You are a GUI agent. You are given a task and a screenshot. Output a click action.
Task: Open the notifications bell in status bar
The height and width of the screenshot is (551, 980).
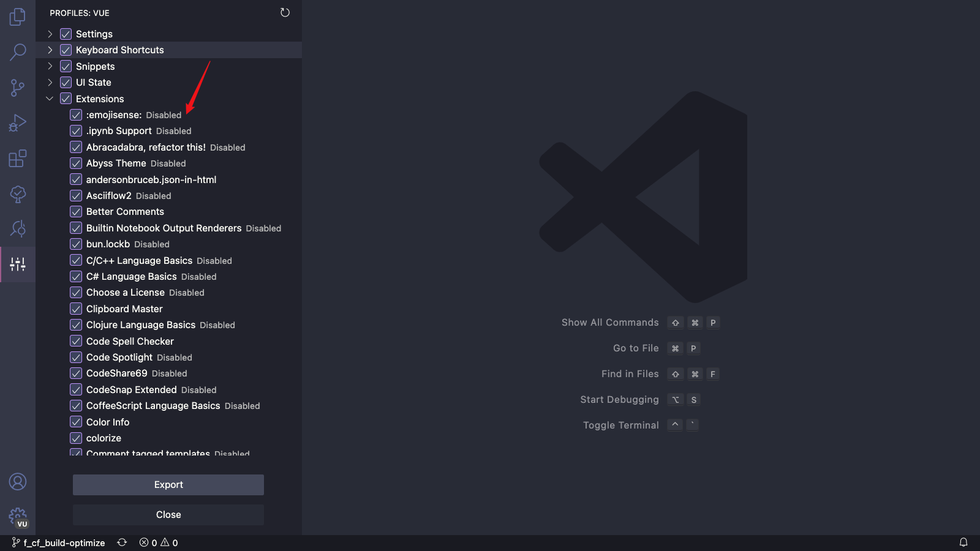(963, 542)
